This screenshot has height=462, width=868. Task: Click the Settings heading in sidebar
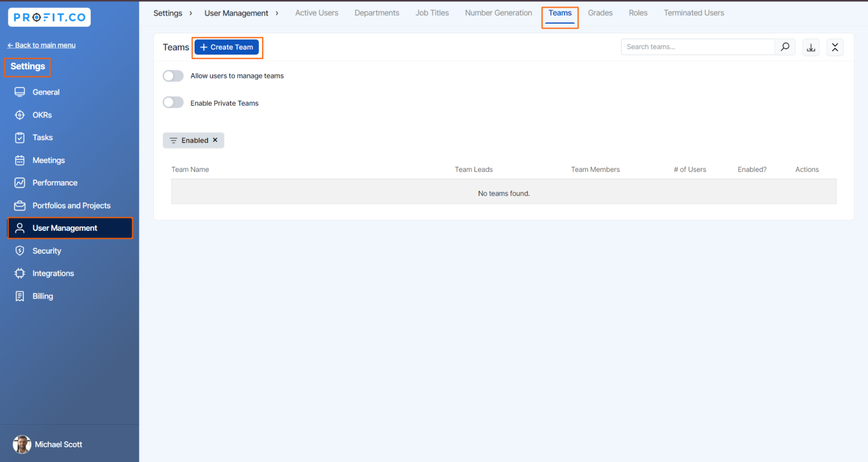pyautogui.click(x=28, y=66)
